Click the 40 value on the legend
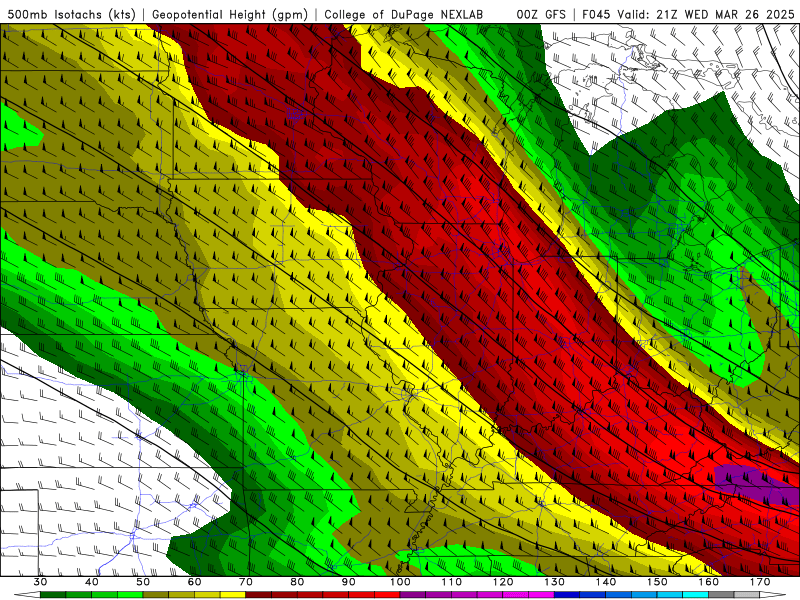The image size is (800, 600). pyautogui.click(x=92, y=582)
